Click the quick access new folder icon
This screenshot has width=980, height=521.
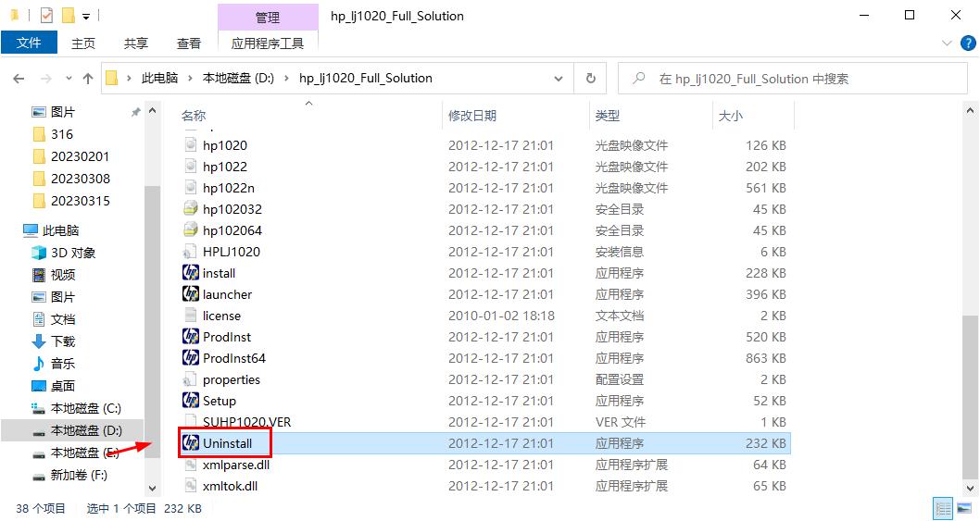click(x=69, y=15)
